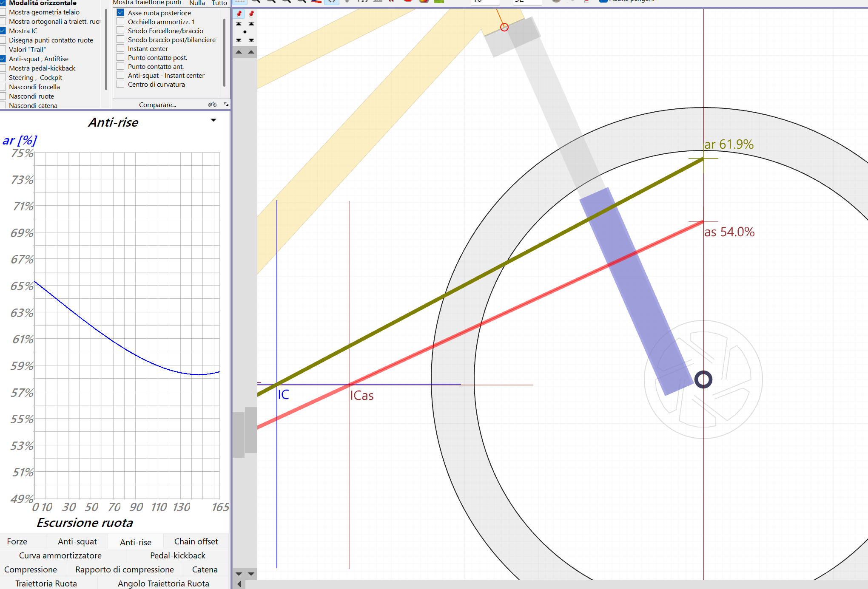Click the left down-triangle arrow at bottom
Image resolution: width=868 pixels, height=589 pixels.
[x=239, y=574]
